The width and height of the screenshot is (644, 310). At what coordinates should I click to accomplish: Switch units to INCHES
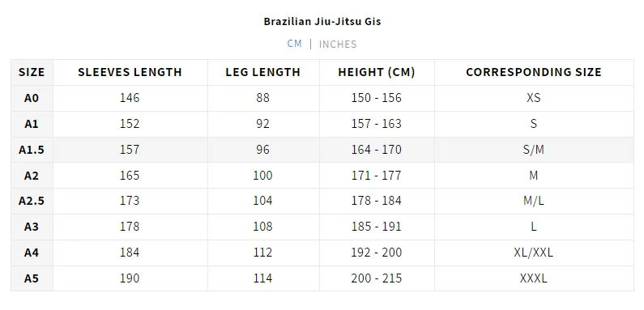338,44
